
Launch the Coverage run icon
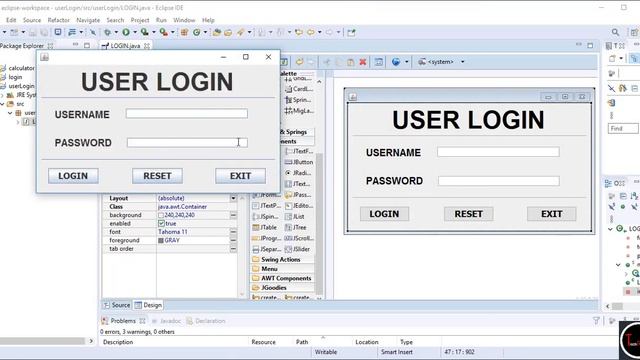click(144, 32)
